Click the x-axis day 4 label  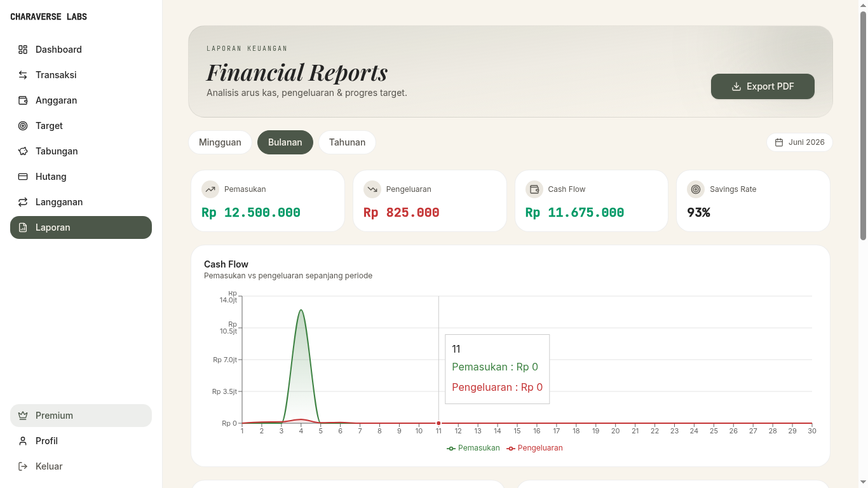coord(301,431)
